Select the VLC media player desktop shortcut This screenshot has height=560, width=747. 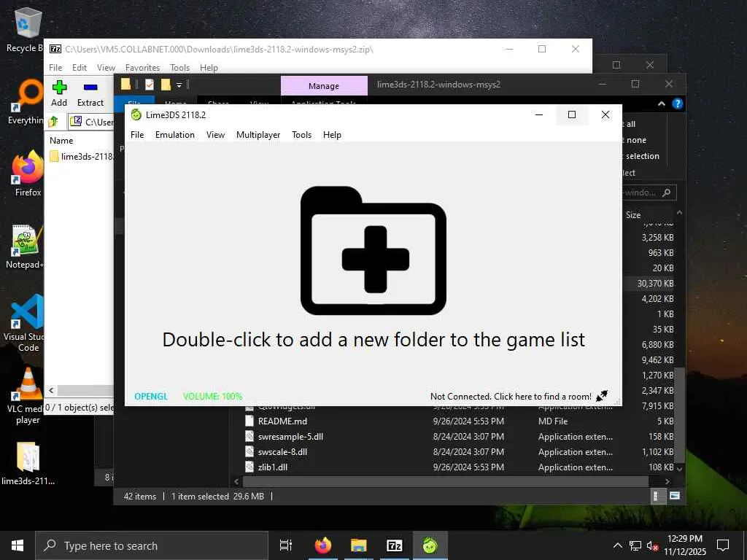[x=26, y=396]
